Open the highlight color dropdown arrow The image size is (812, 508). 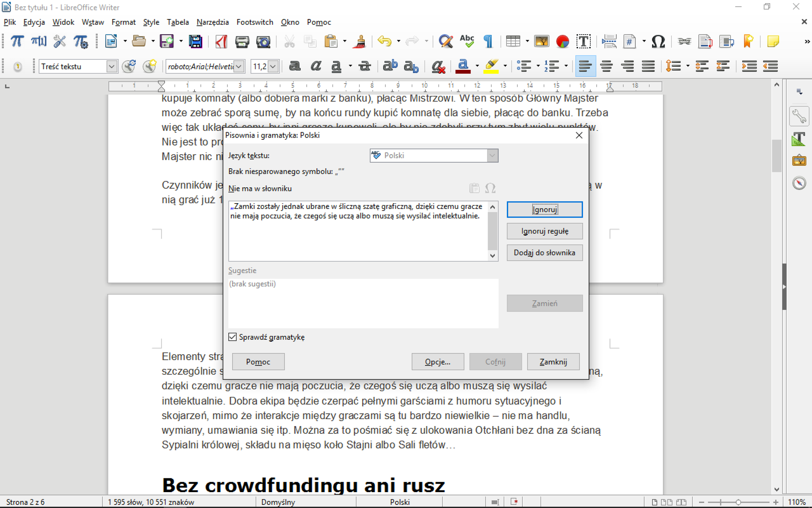point(505,66)
